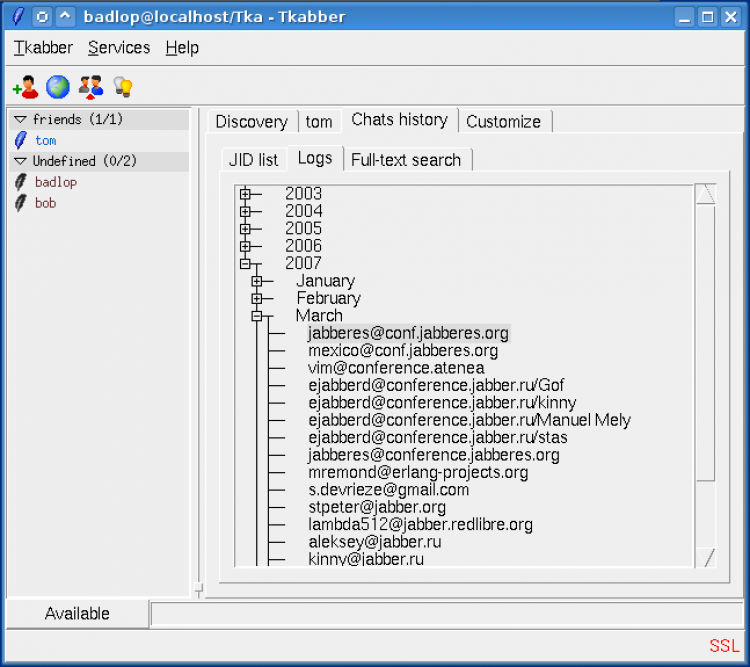Click the sticky window button in title bar
Screen dimensions: 750x667
pyautogui.click(x=42, y=17)
